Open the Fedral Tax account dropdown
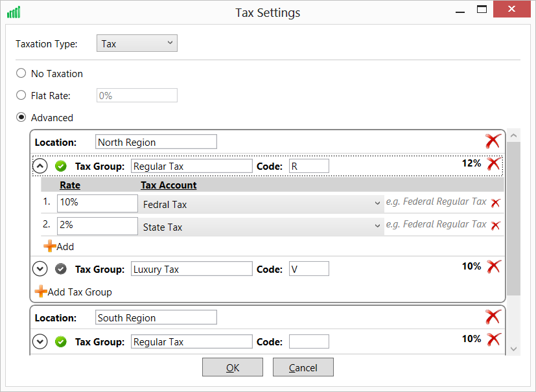Image resolution: width=536 pixels, height=392 pixels. [x=376, y=202]
